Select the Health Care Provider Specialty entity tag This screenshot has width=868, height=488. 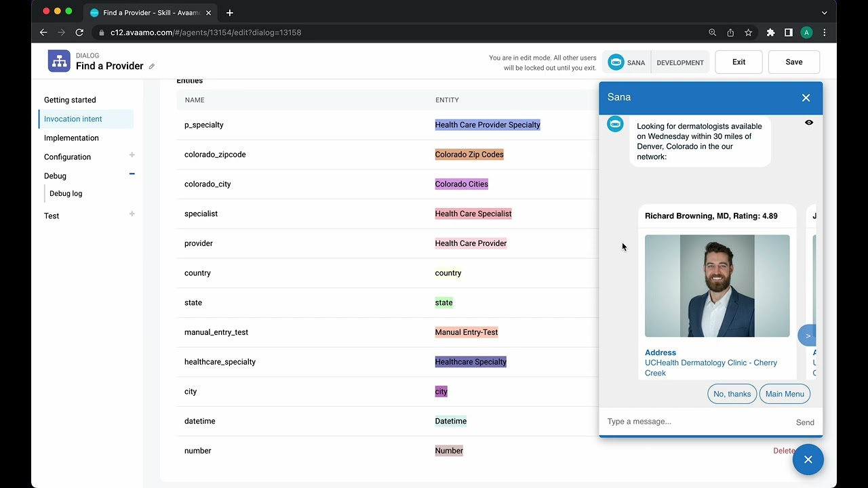pyautogui.click(x=488, y=125)
